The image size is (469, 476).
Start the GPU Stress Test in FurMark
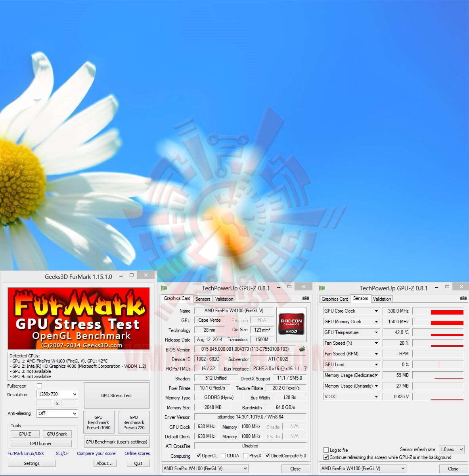click(117, 395)
